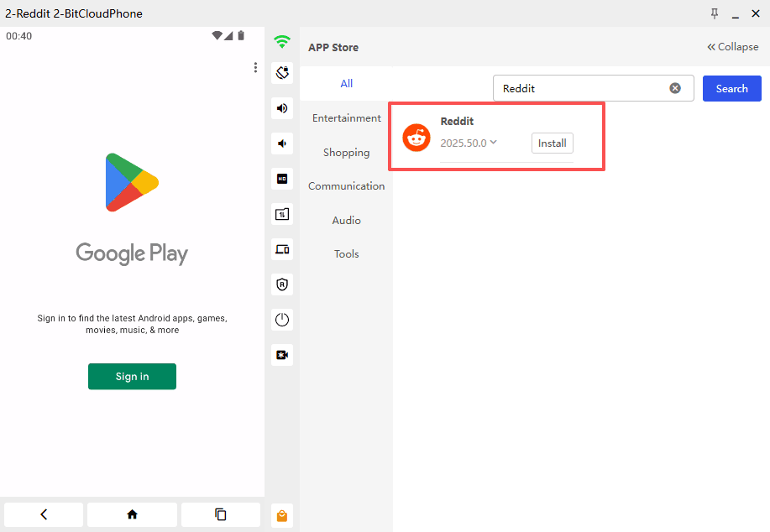Open the HD quality setting icon
This screenshot has height=532, width=770.
click(282, 179)
